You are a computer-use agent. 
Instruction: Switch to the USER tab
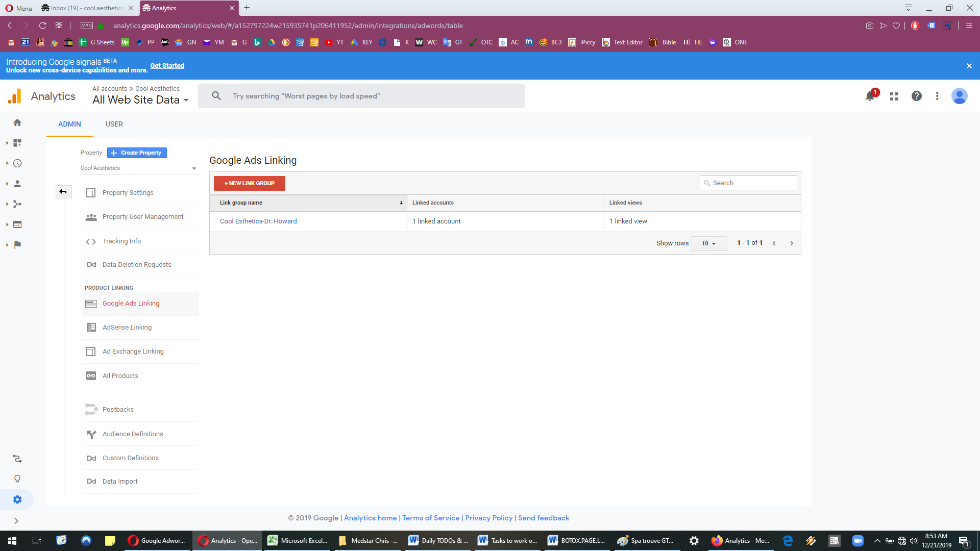coord(114,124)
